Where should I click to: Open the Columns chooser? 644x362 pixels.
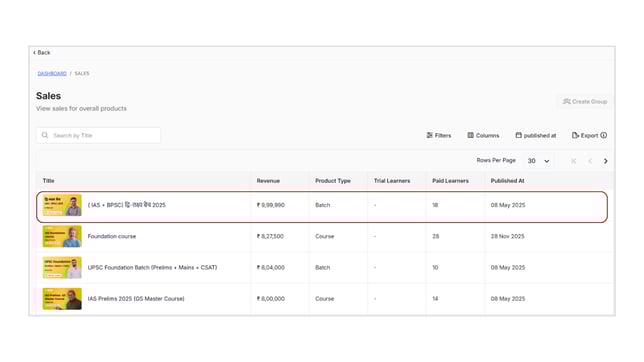coord(483,135)
